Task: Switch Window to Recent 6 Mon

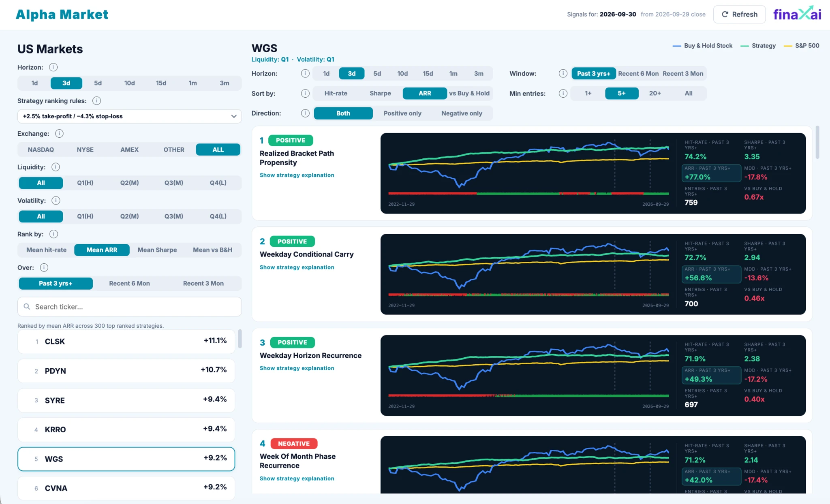Action: point(638,74)
